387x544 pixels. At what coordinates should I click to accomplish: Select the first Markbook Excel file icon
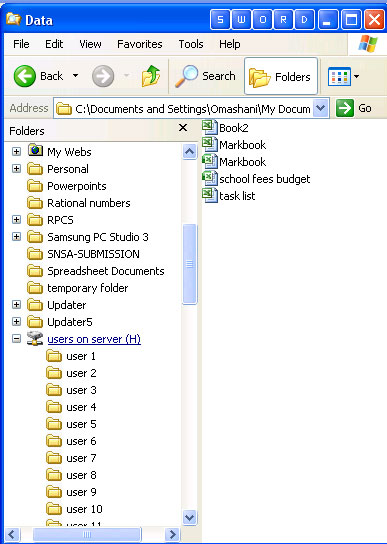[210, 144]
